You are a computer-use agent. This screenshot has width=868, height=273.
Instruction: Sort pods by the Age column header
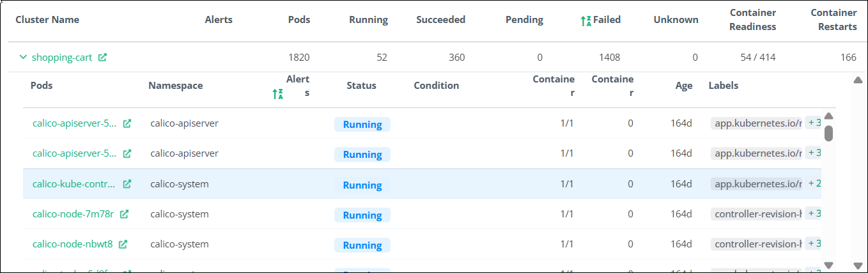pyautogui.click(x=683, y=86)
